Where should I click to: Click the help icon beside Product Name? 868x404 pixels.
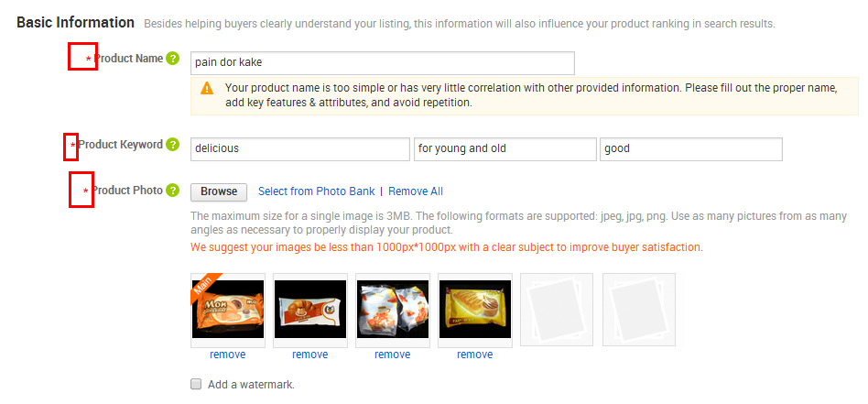pyautogui.click(x=173, y=59)
